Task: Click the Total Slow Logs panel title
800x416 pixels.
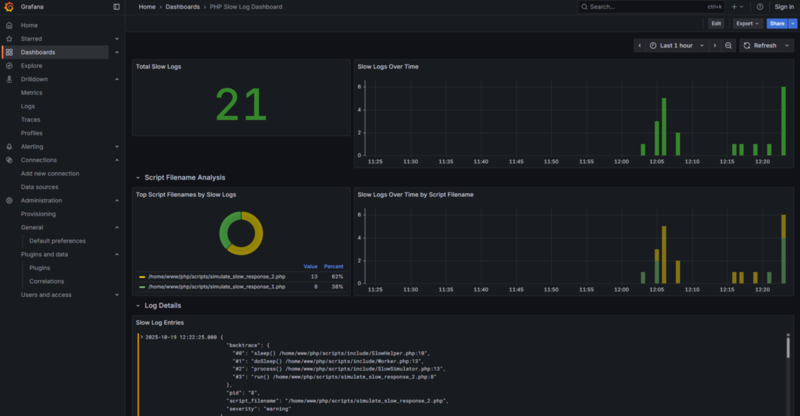Action: [158, 66]
